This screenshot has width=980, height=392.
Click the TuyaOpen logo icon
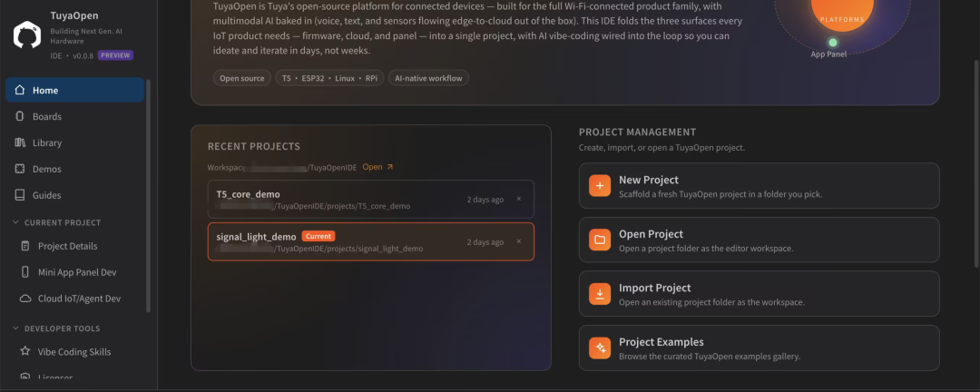(27, 35)
